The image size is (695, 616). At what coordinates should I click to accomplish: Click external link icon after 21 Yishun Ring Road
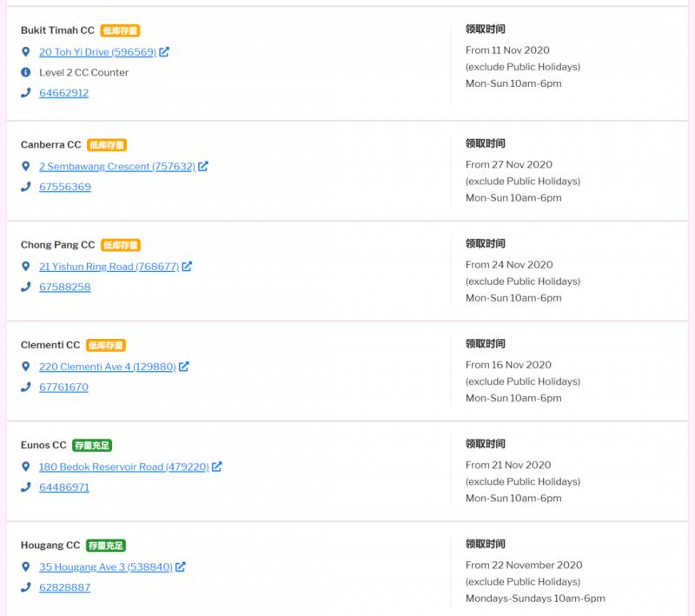[187, 267]
